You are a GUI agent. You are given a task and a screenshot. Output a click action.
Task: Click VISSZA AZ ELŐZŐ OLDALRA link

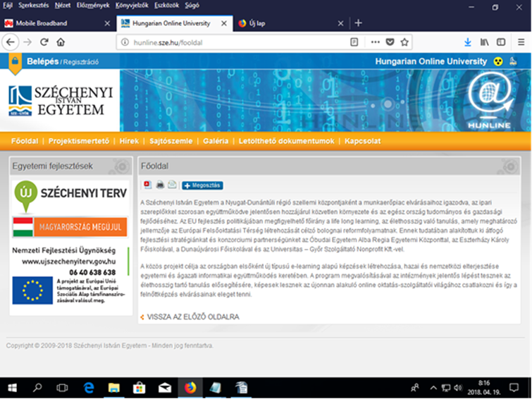tap(193, 317)
